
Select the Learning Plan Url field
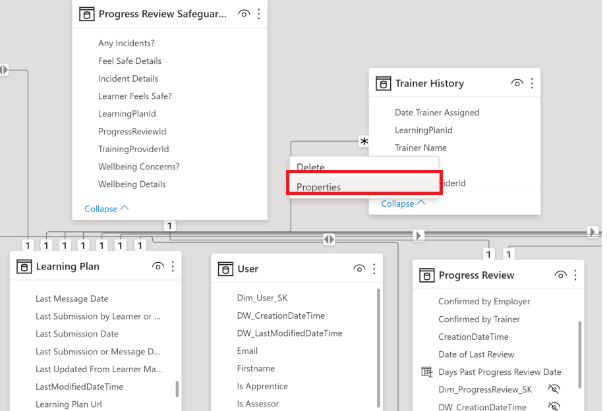pyautogui.click(x=69, y=404)
